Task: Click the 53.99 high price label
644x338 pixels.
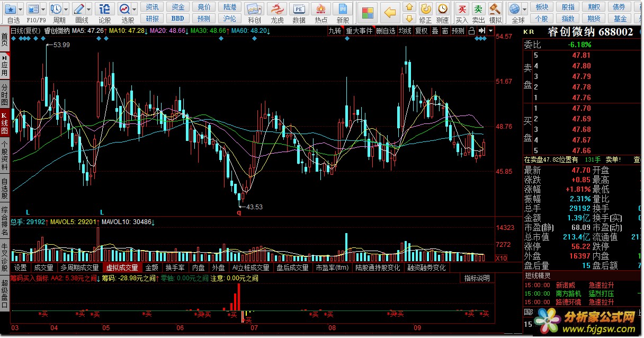Action: click(61, 45)
